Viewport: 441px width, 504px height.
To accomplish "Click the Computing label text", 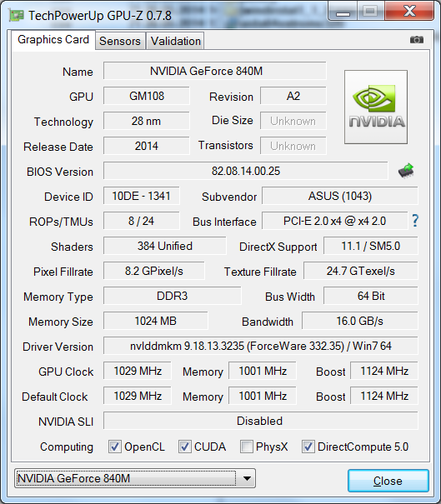I will [67, 447].
